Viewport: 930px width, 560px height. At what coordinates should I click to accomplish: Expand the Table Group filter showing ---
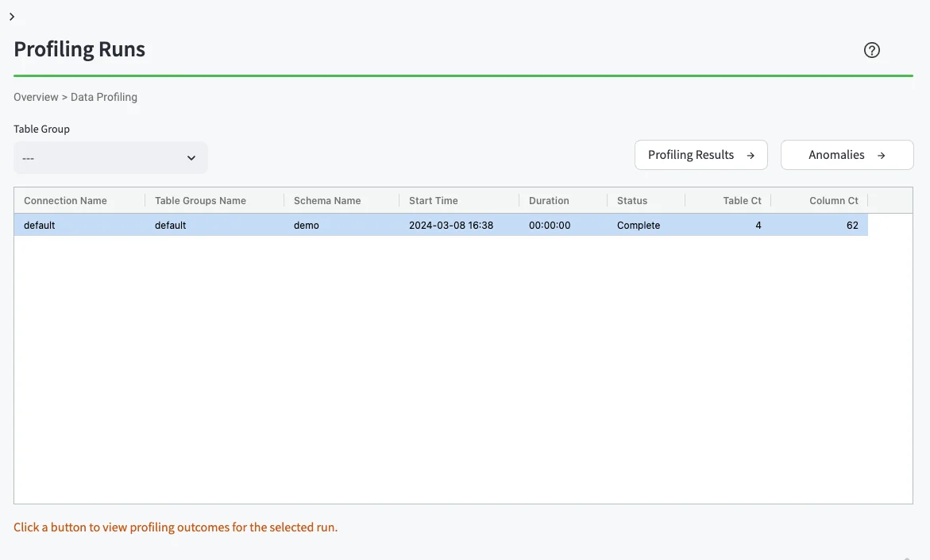tap(110, 157)
